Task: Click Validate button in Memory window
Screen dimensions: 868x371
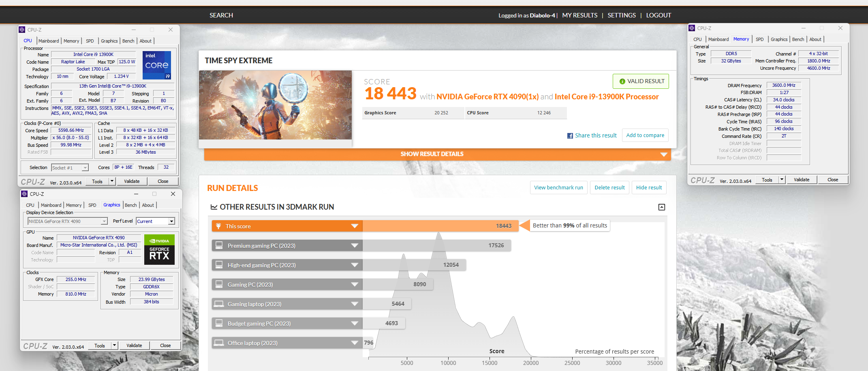Action: pos(802,180)
